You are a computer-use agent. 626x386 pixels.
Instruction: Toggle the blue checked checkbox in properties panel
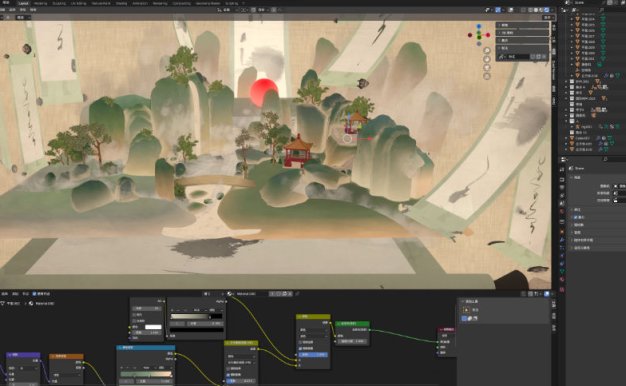[x=576, y=217]
